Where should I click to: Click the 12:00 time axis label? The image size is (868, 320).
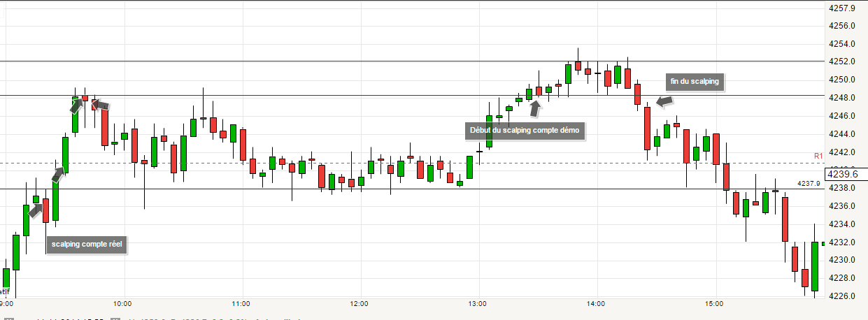360,304
